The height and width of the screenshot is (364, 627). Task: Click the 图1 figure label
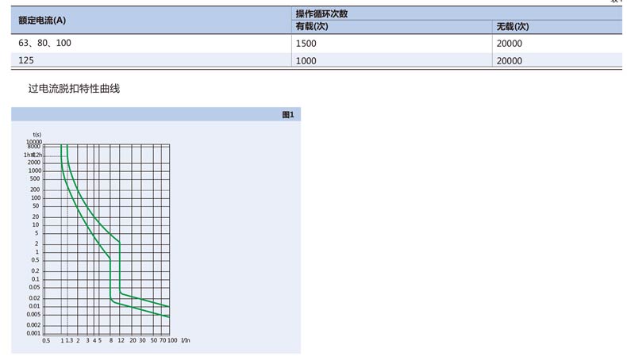click(288, 115)
